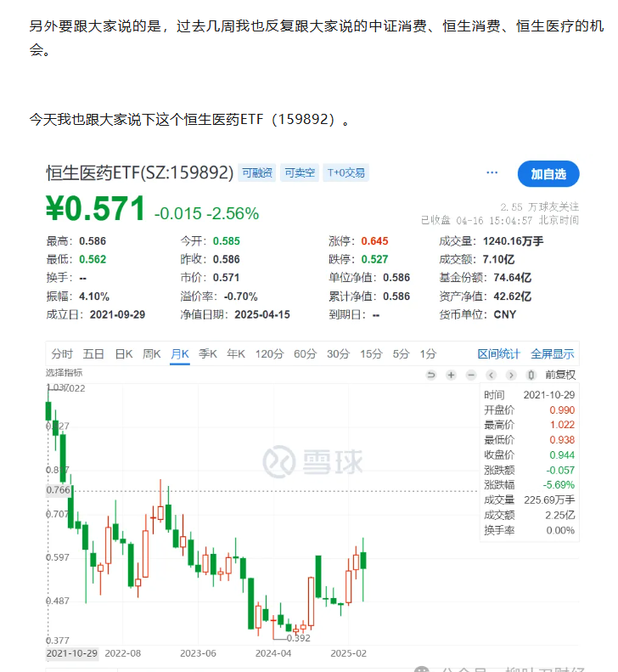Click the 可融资 tag
The height and width of the screenshot is (672, 618).
(257, 172)
